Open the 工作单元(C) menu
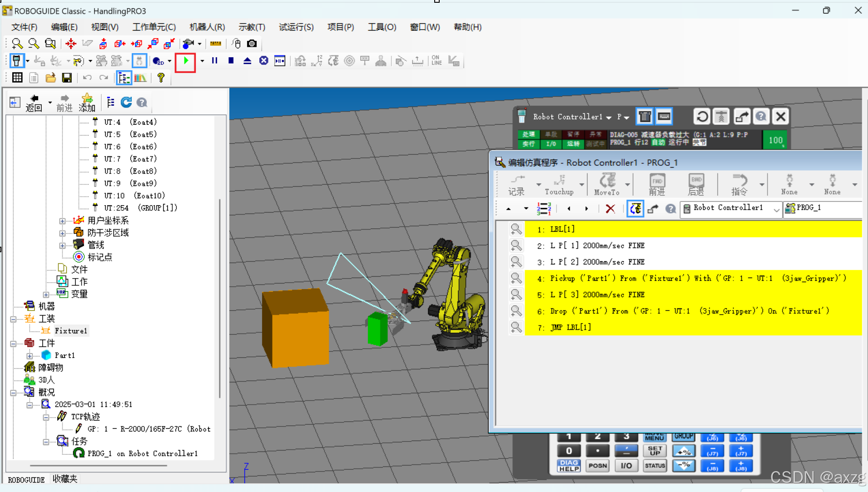The image size is (868, 492). [154, 27]
